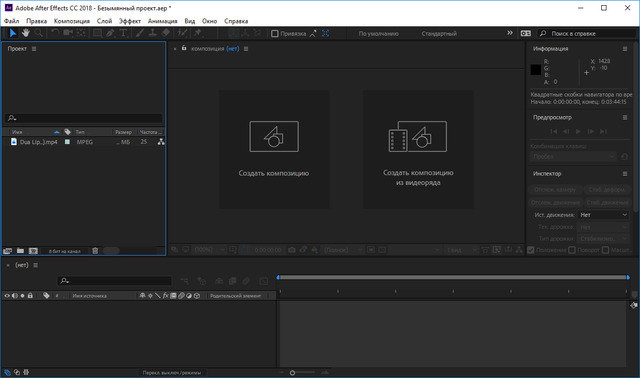Click the Перекл. выключ./режимы button
Image resolution: width=640 pixels, height=378 pixels.
172,372
